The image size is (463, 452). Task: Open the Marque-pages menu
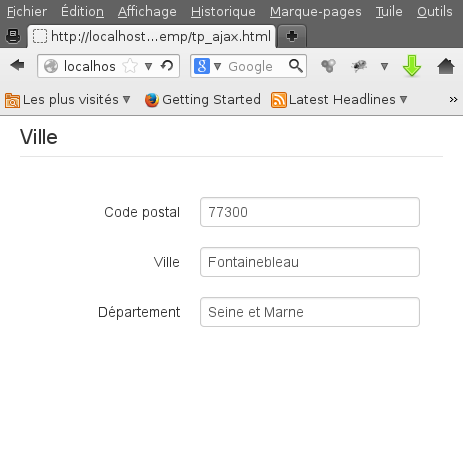point(316,12)
